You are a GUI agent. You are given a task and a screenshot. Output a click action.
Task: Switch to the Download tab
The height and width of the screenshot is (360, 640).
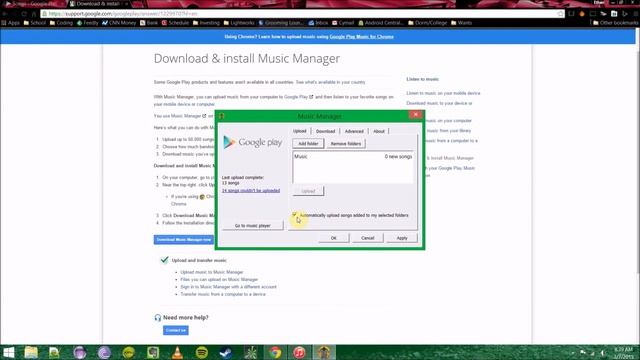[325, 131]
